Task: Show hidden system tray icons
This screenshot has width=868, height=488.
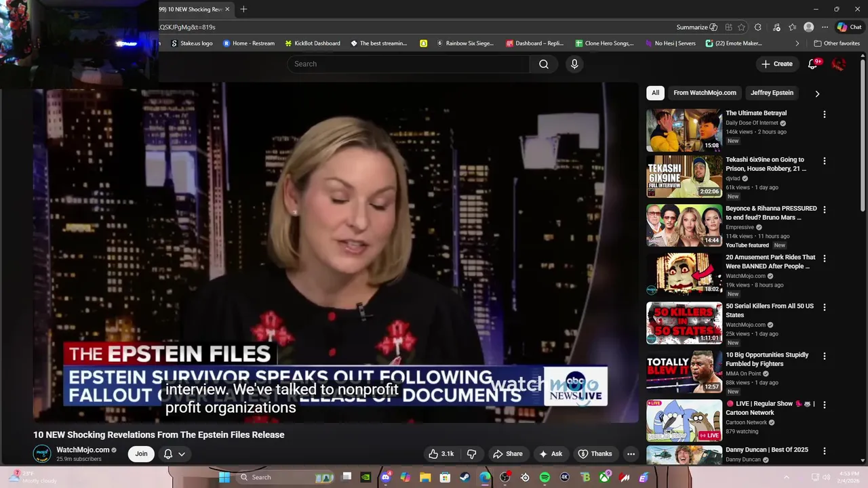Action: coord(787,477)
